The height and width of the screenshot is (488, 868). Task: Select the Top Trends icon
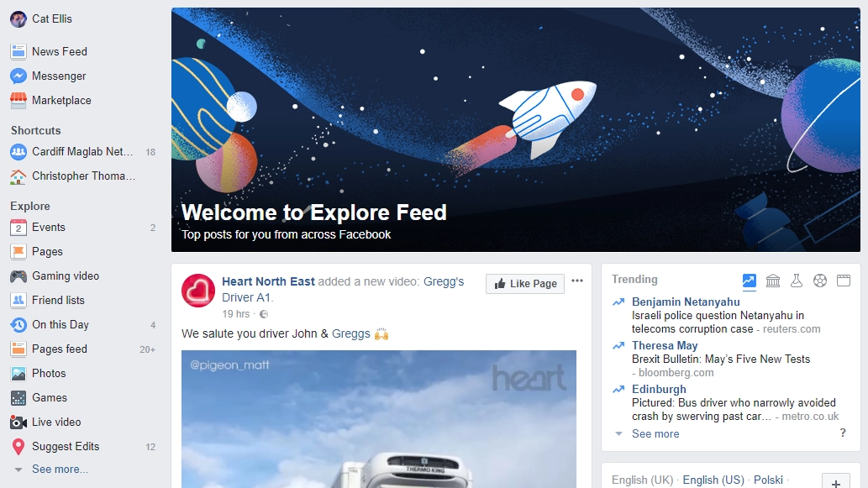749,281
